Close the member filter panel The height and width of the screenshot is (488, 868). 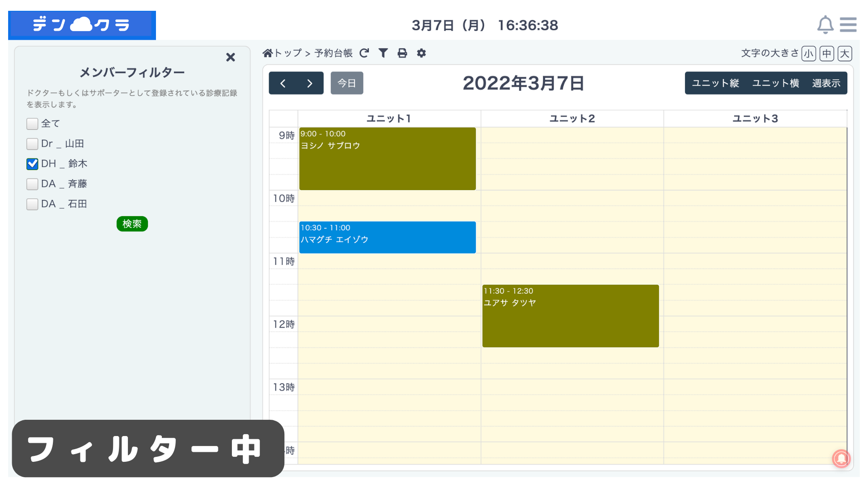[x=231, y=57]
